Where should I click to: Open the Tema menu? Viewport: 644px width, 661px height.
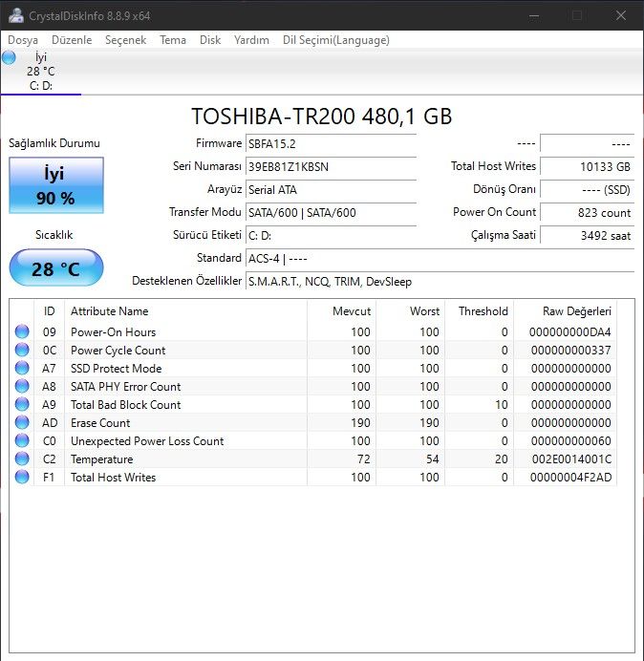[173, 40]
